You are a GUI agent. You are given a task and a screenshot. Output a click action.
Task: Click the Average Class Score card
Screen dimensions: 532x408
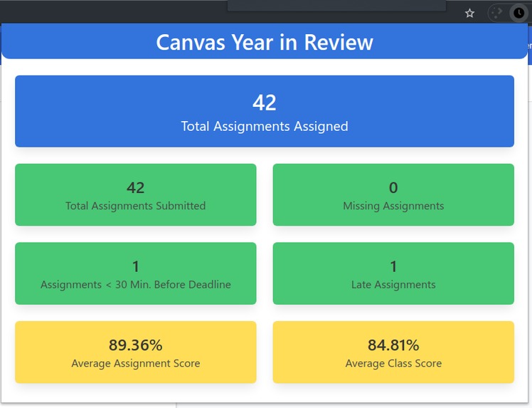(393, 352)
